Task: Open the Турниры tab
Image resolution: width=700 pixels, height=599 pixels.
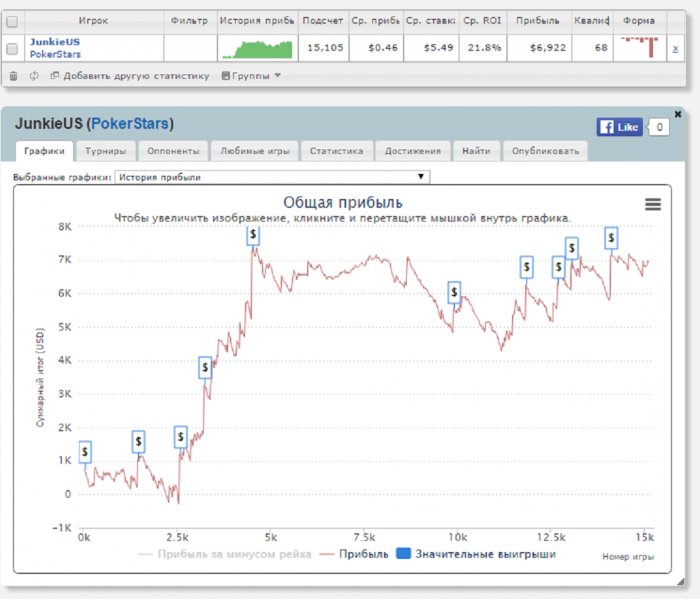Action: pyautogui.click(x=105, y=151)
